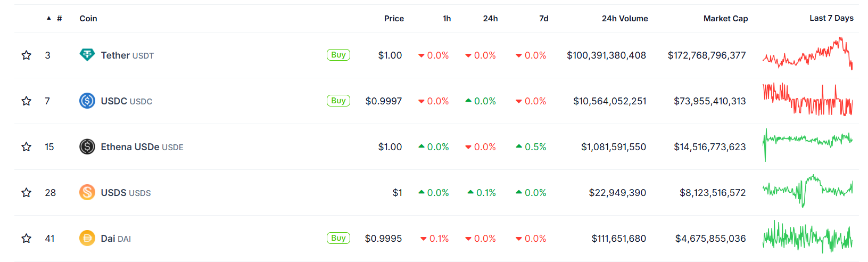Image resolution: width=868 pixels, height=262 pixels.
Task: Click the USDC coin logo icon
Action: (87, 101)
